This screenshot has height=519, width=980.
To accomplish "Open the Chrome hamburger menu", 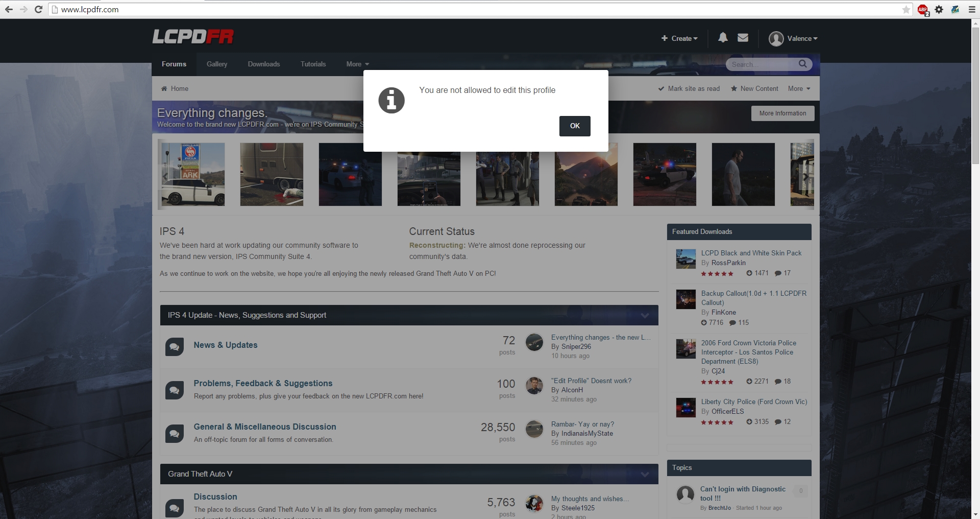I will 972,9.
